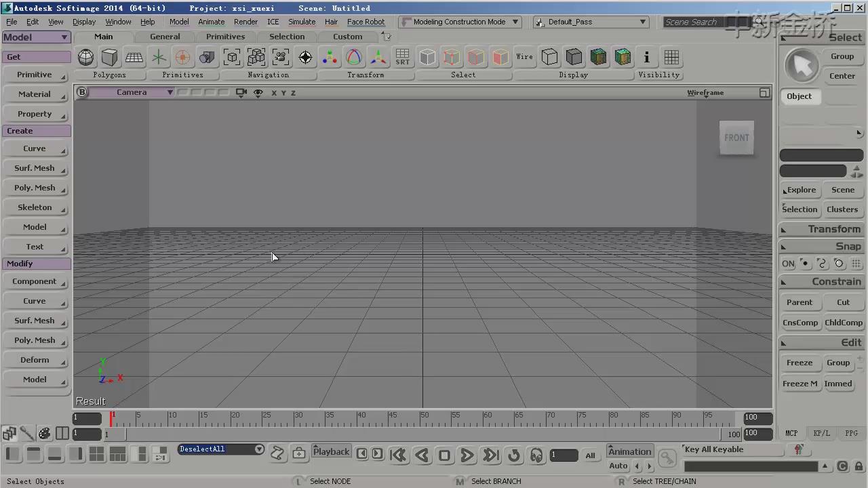Click the viewport maximize icon
The width and height of the screenshot is (868, 488).
point(764,93)
